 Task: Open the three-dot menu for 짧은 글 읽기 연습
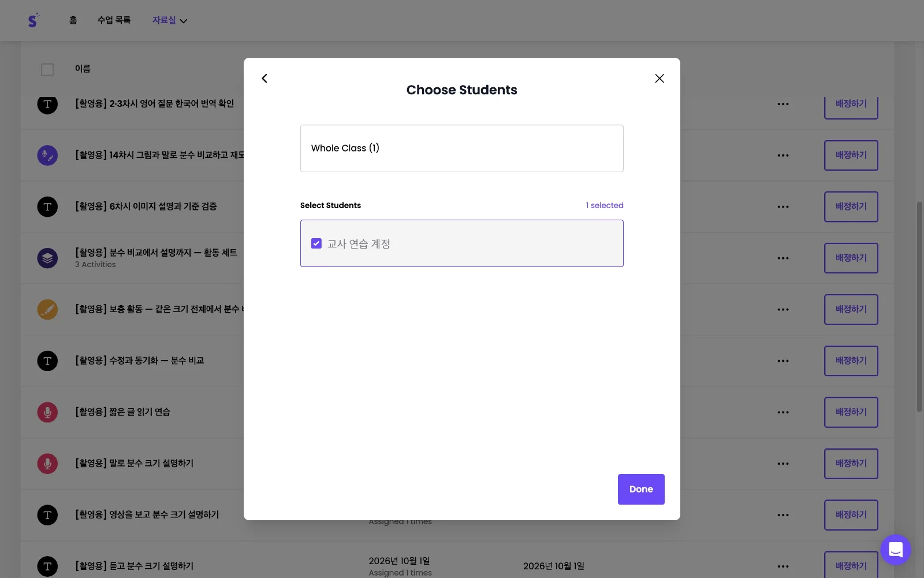[x=783, y=413]
